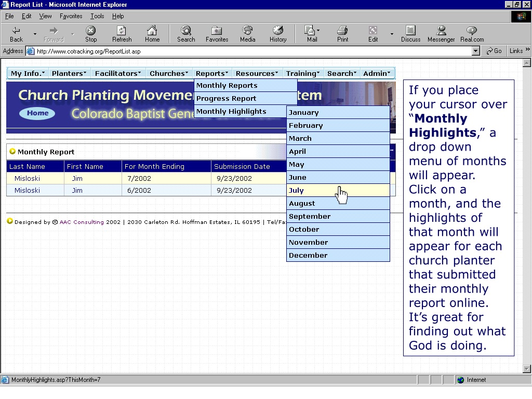532x399 pixels.
Task: Click the Stop toolbar icon
Action: (90, 34)
